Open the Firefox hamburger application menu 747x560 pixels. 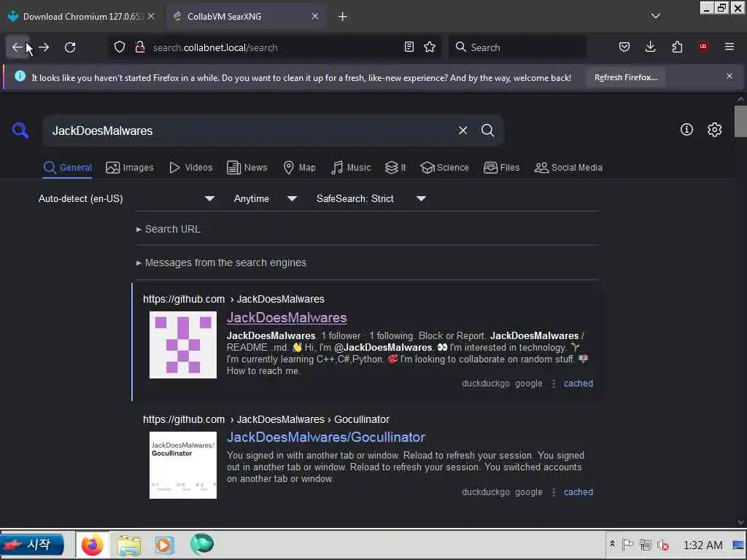point(729,47)
